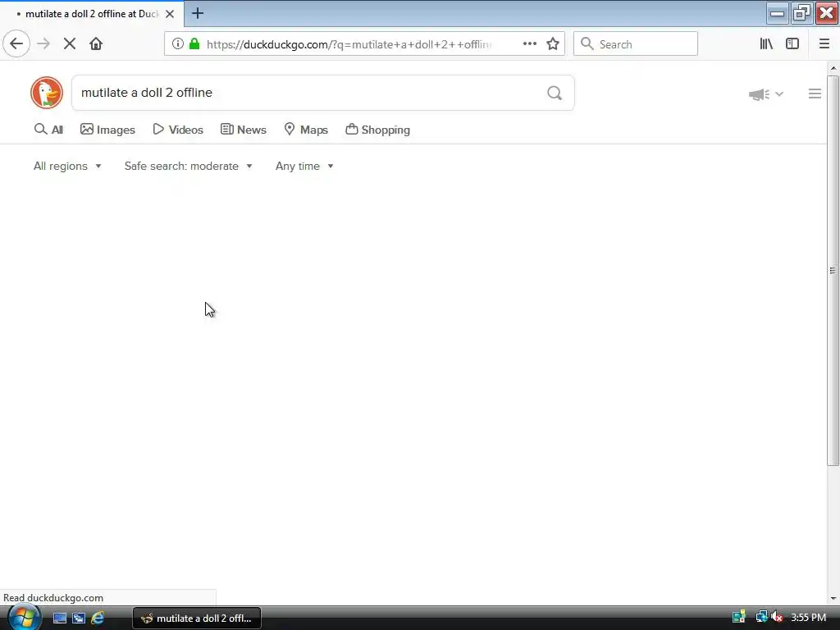This screenshot has height=630, width=840.
Task: Click the vertical scrollbar thumb
Action: point(833,271)
